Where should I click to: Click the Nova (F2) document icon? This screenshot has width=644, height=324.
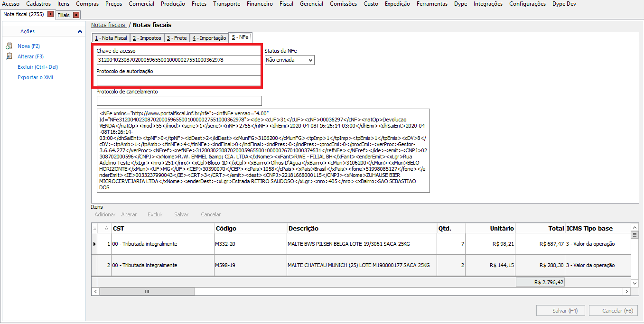pyautogui.click(x=9, y=46)
